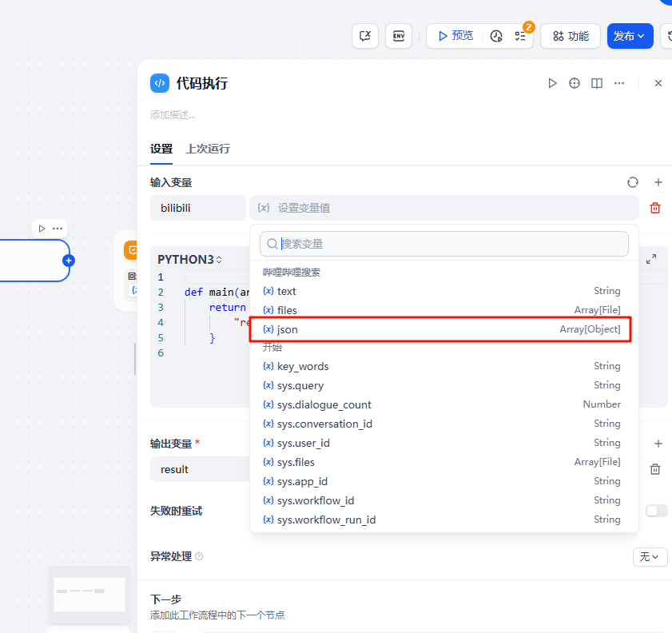Select the json Array[Object] variable
Screen dimensions: 672x633
pyautogui.click(x=443, y=329)
